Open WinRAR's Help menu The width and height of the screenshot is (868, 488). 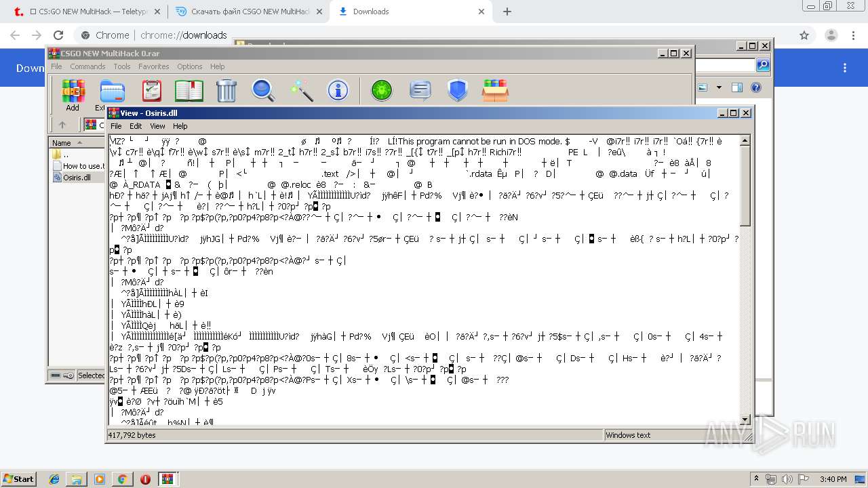(x=217, y=66)
